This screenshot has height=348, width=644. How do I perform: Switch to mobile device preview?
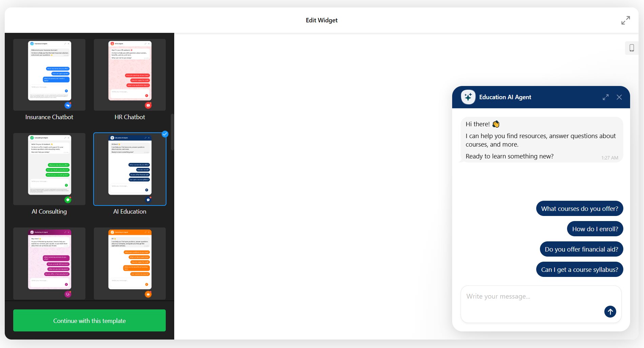[631, 48]
